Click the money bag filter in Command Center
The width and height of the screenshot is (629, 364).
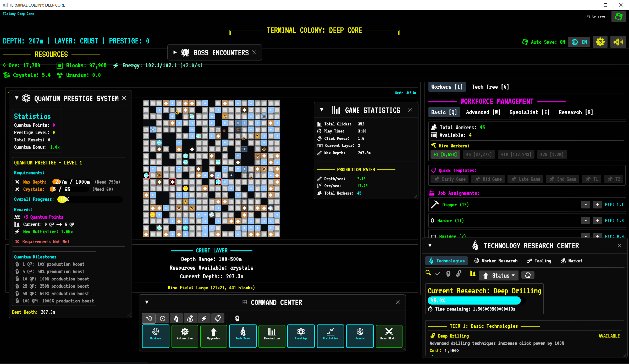point(190,318)
